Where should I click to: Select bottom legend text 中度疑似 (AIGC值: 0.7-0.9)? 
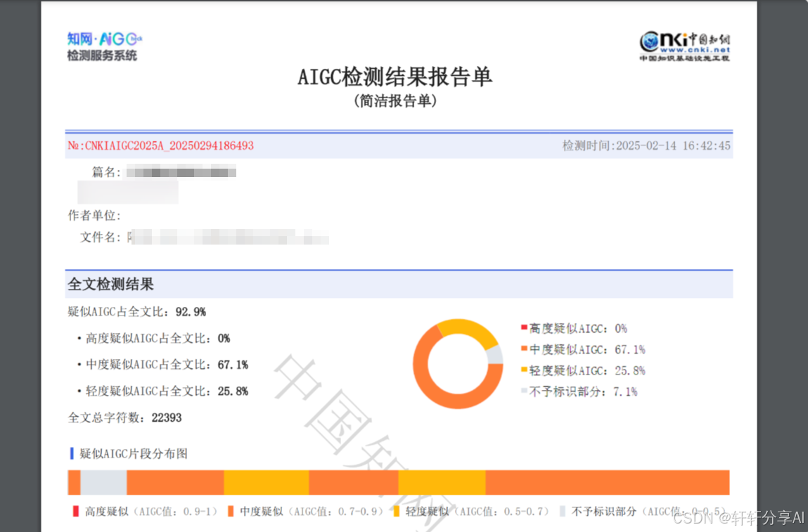pyautogui.click(x=312, y=512)
